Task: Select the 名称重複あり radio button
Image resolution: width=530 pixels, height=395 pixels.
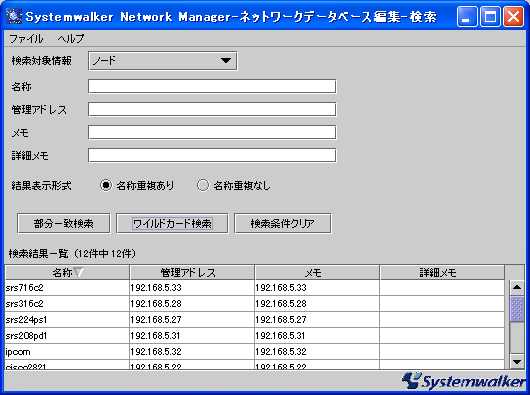Action: [106, 186]
